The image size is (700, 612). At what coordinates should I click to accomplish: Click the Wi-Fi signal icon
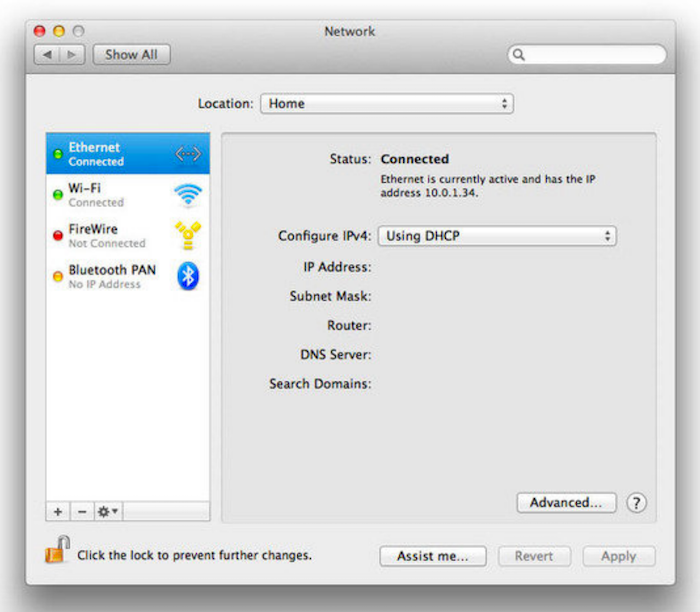point(188,194)
